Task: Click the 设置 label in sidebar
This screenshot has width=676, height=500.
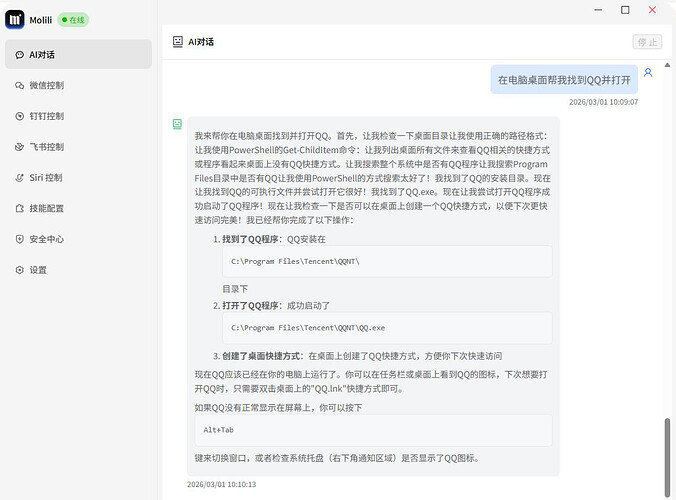Action: [x=38, y=270]
